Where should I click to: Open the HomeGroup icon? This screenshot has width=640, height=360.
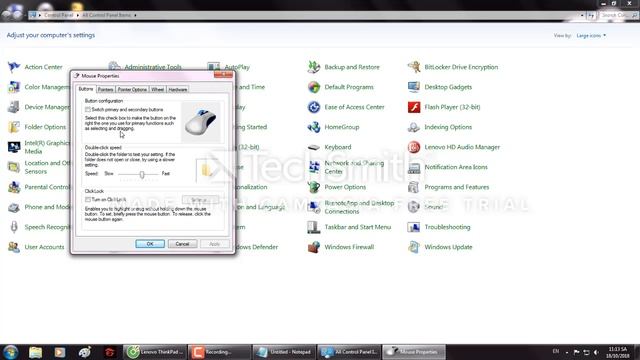(314, 127)
